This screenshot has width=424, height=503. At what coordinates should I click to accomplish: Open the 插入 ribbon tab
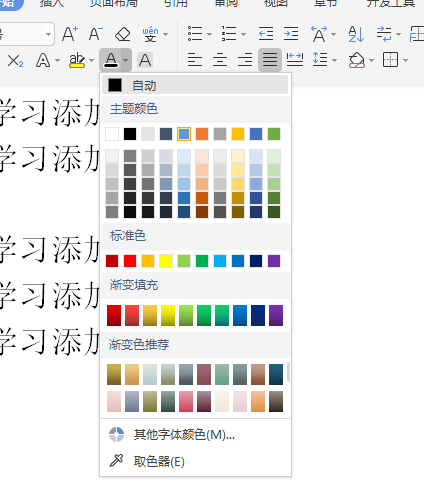52,3
